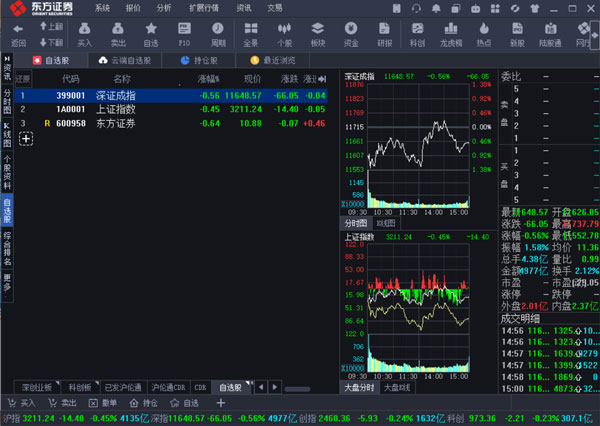Click the horizontal scrollbar thumb beside tab arrows
This screenshot has height=426, width=600.
(x=297, y=389)
